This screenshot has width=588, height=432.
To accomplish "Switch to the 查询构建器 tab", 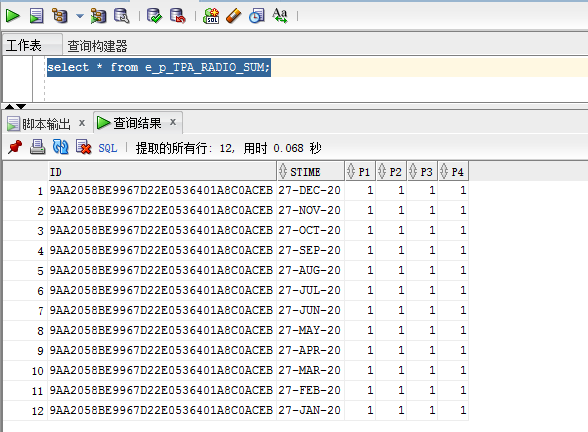I will pos(97,46).
